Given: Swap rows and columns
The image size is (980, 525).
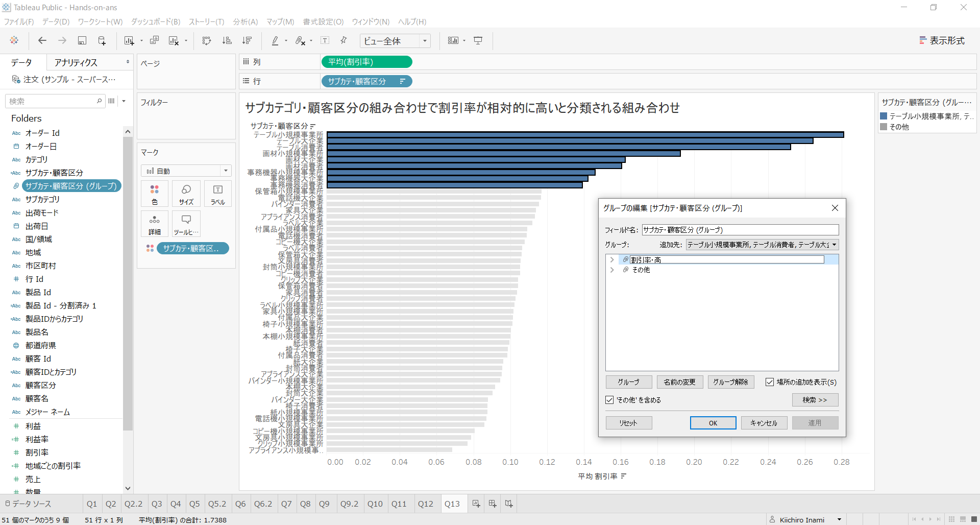Looking at the screenshot, I should (207, 40).
